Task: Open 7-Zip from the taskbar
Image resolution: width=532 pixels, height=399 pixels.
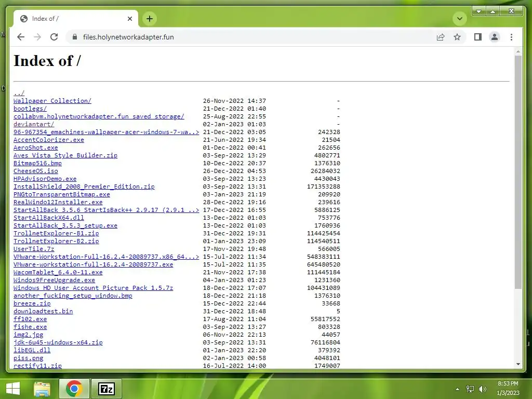Action: tap(106, 389)
